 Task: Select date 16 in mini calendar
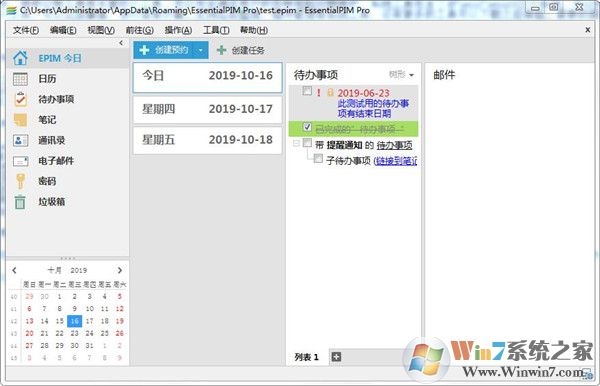[75, 321]
